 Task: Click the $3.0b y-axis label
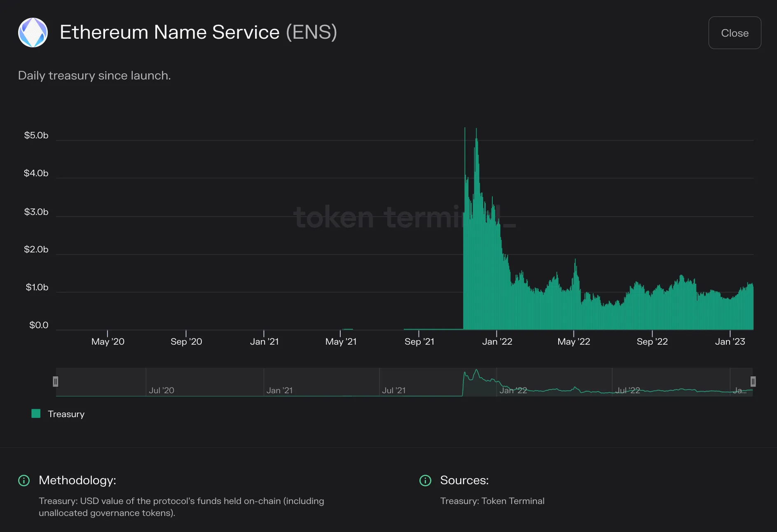36,212
